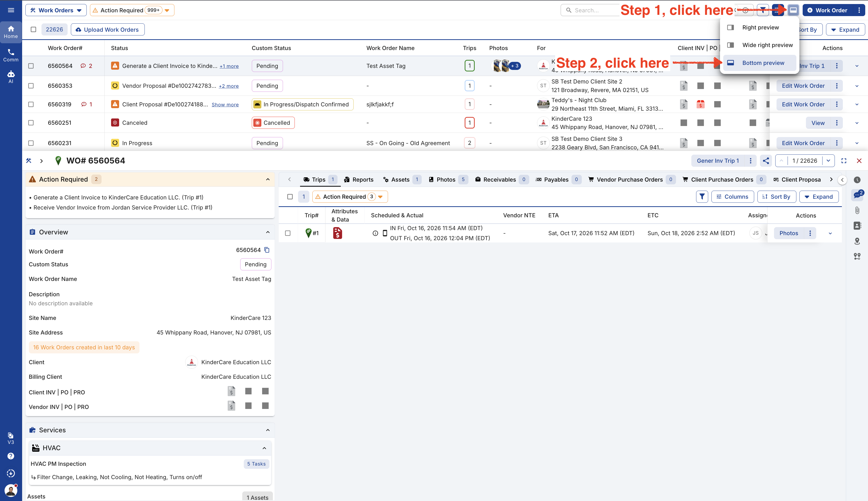Copy work order number 6560564

[267, 250]
